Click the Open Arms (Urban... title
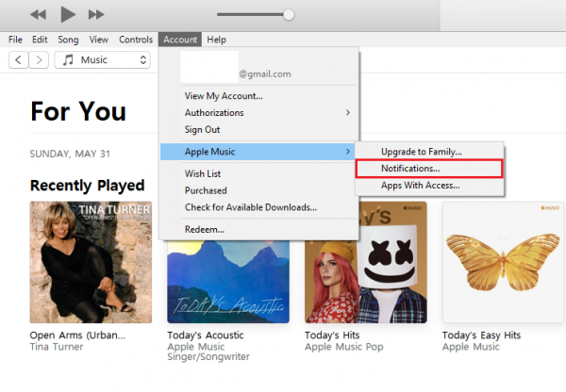Image resolution: width=566 pixels, height=392 pixels. (x=77, y=335)
